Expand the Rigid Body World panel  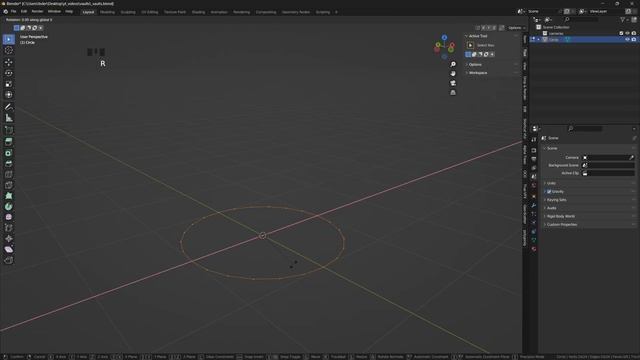(589, 216)
